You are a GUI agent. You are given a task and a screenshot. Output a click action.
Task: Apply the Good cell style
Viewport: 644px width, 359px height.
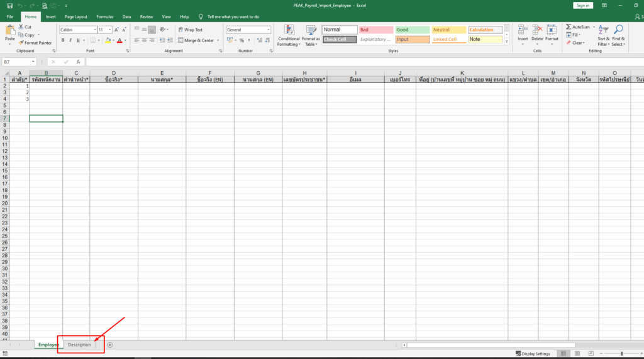(412, 30)
